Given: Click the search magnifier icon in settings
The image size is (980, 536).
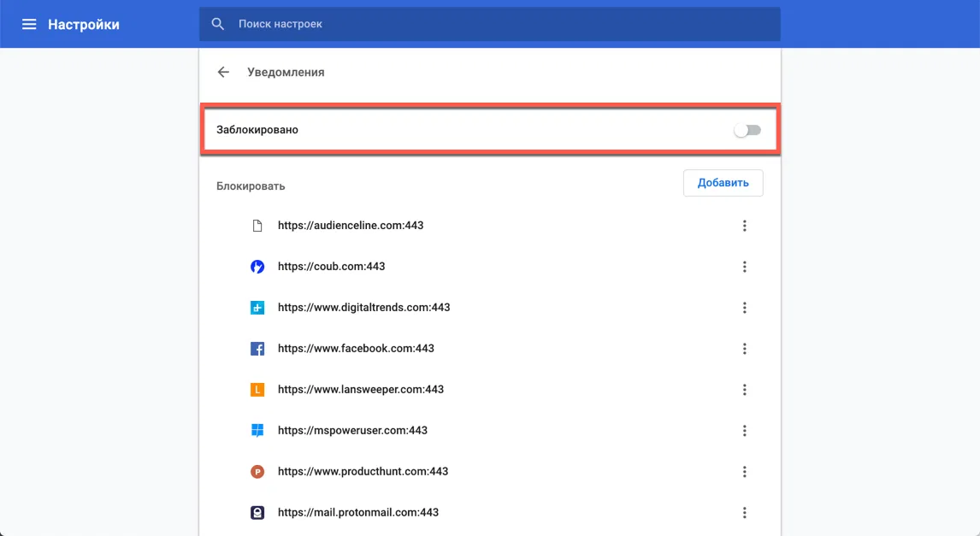Looking at the screenshot, I should [x=217, y=23].
